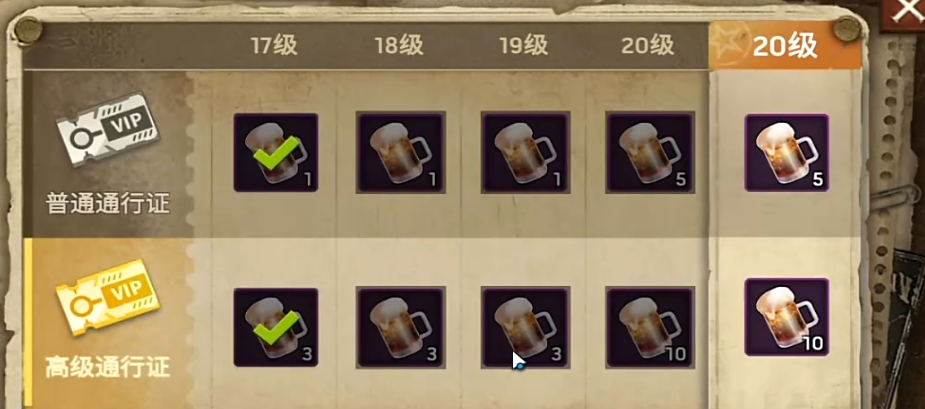This screenshot has width=925, height=409.
Task: Select the unhighlighted 20级 column header
Action: pos(648,45)
